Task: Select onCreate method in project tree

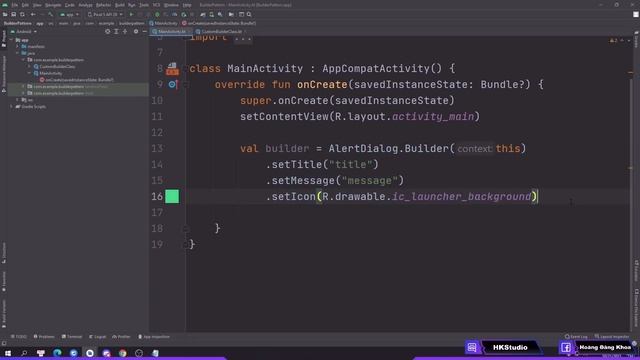Action: (x=77, y=80)
